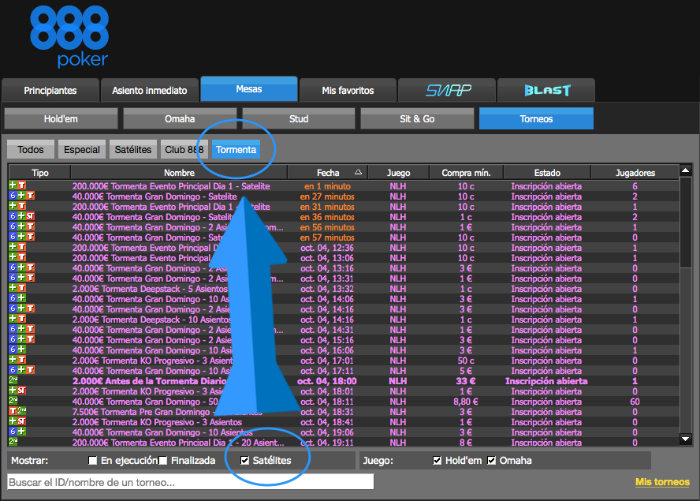Viewport: 700px width, 501px height.
Task: Select '2.000€ Tormenta Deepstack - 5 Asientos' row
Action: pos(344,288)
